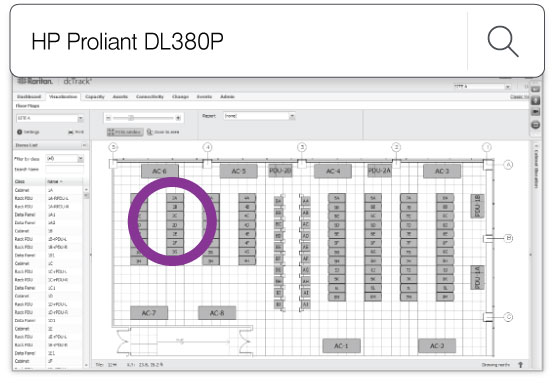The height and width of the screenshot is (383, 555).
Task: Select the AC-6 unit on floor map
Action: 160,171
